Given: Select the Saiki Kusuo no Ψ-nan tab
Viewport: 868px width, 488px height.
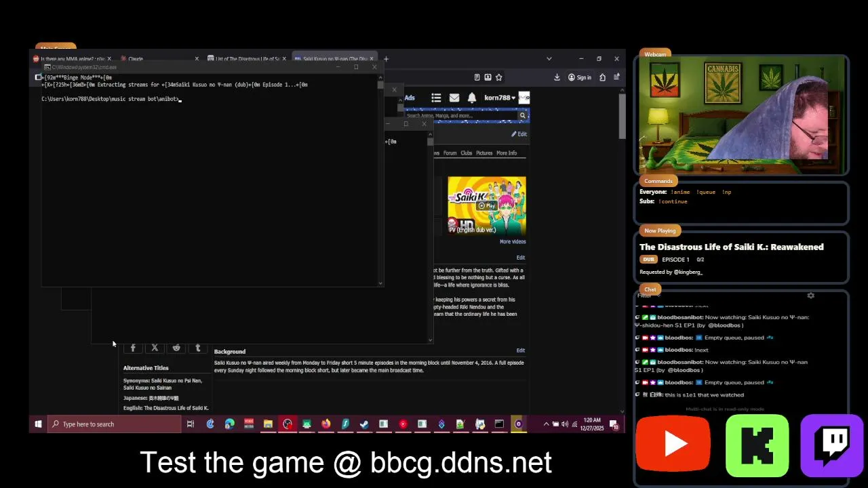Looking at the screenshot, I should [335, 59].
